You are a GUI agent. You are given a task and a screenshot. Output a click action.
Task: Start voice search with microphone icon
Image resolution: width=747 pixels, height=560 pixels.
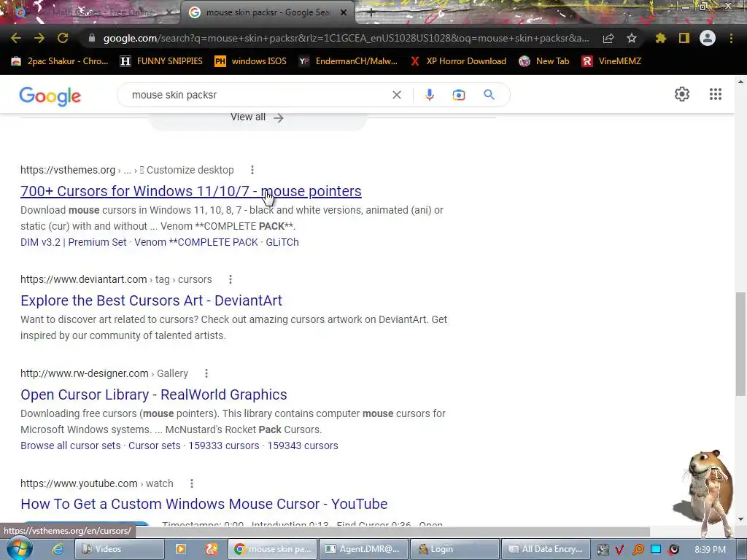(x=429, y=95)
